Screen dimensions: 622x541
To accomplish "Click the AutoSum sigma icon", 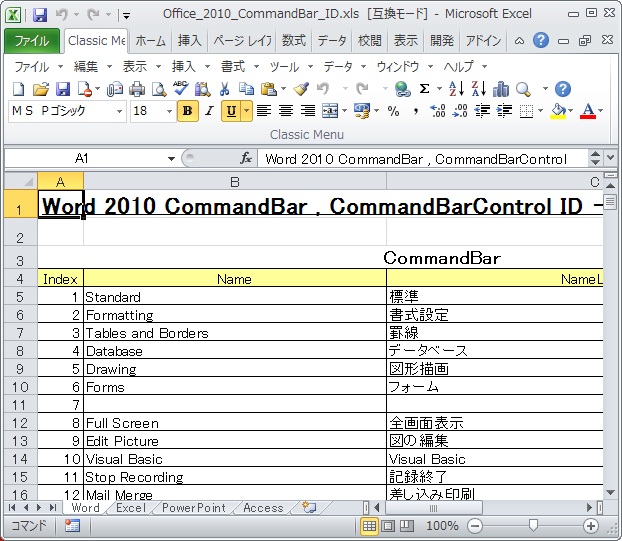I will coord(424,89).
